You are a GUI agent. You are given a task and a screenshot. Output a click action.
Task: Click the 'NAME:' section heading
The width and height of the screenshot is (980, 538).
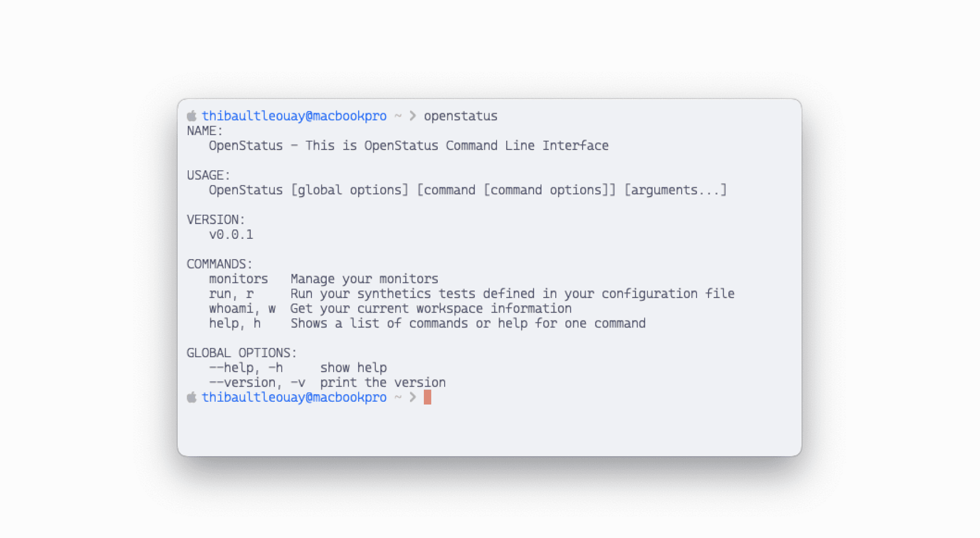(205, 131)
